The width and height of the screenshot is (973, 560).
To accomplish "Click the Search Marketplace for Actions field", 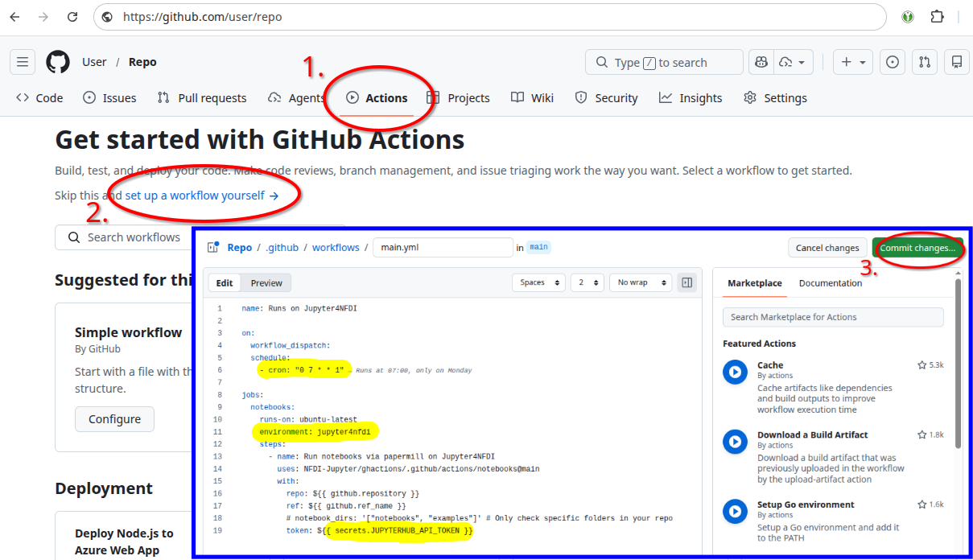I will coord(833,317).
